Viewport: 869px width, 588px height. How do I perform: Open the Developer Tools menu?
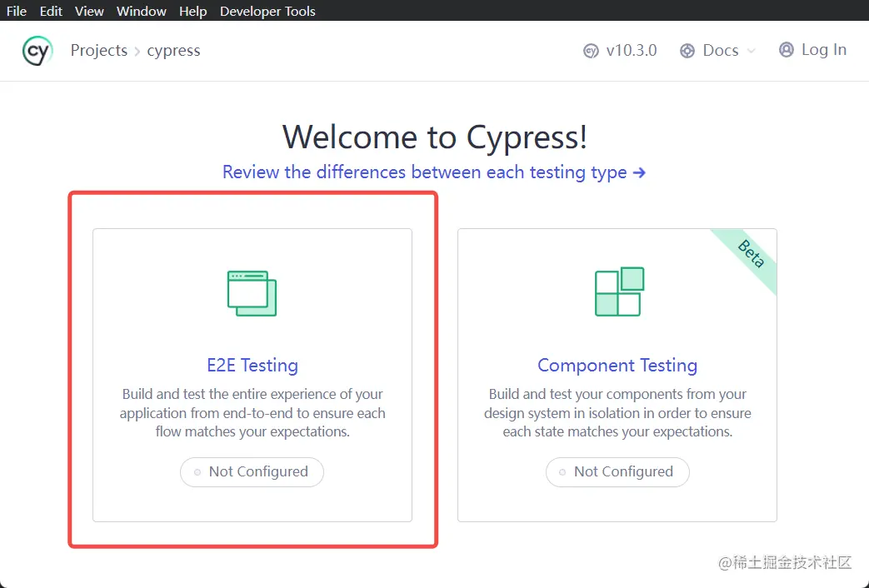(267, 11)
